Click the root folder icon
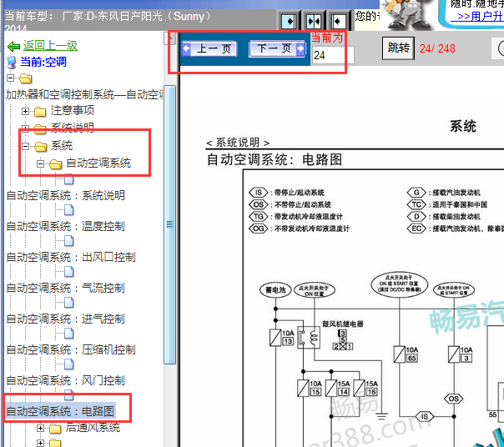The image size is (504, 447). coord(25,78)
